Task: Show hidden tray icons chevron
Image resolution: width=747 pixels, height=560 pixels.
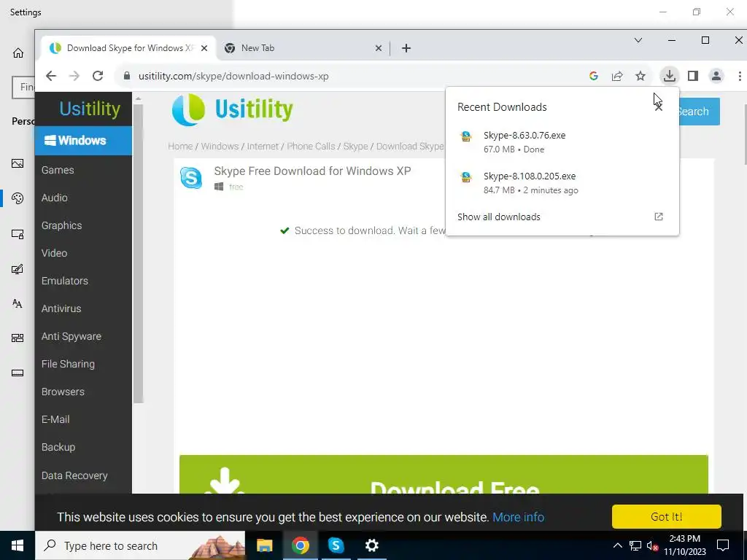Action: [617, 545]
